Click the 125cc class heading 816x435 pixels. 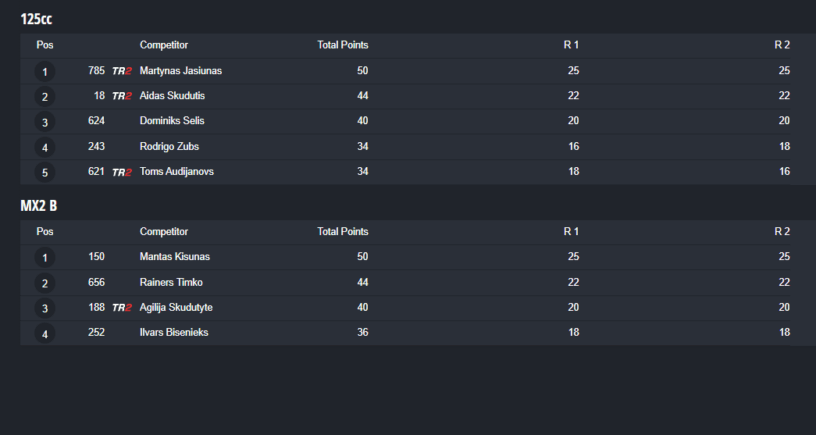pyautogui.click(x=36, y=19)
